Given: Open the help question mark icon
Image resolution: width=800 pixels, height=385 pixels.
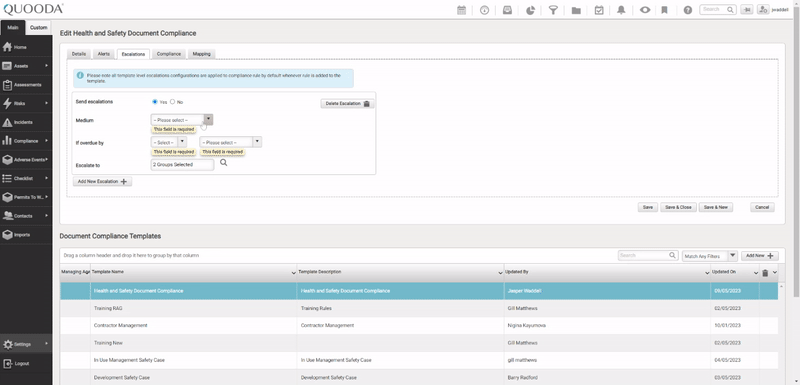Looking at the screenshot, I should [x=688, y=10].
